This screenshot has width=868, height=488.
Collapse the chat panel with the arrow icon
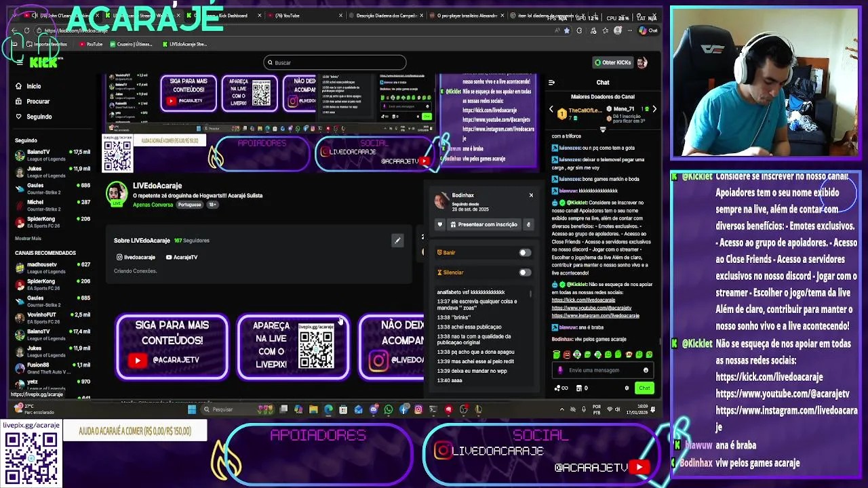[551, 83]
